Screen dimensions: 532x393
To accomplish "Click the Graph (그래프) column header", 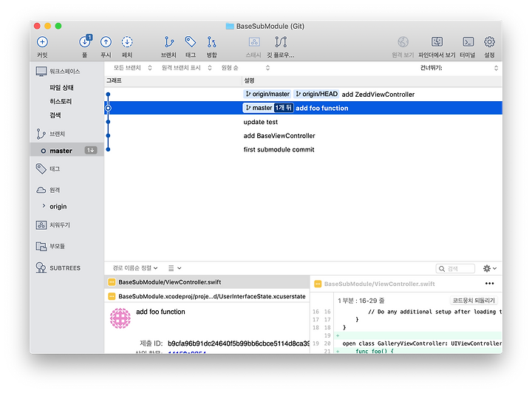I will 173,81.
